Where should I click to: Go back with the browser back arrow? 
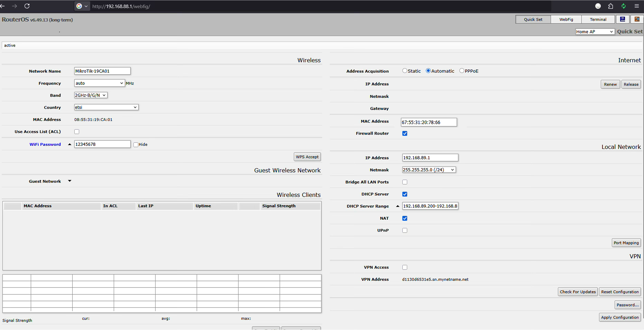click(x=3, y=6)
